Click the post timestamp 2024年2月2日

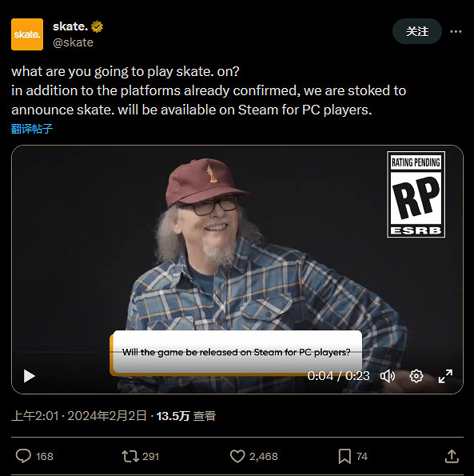[x=107, y=416]
